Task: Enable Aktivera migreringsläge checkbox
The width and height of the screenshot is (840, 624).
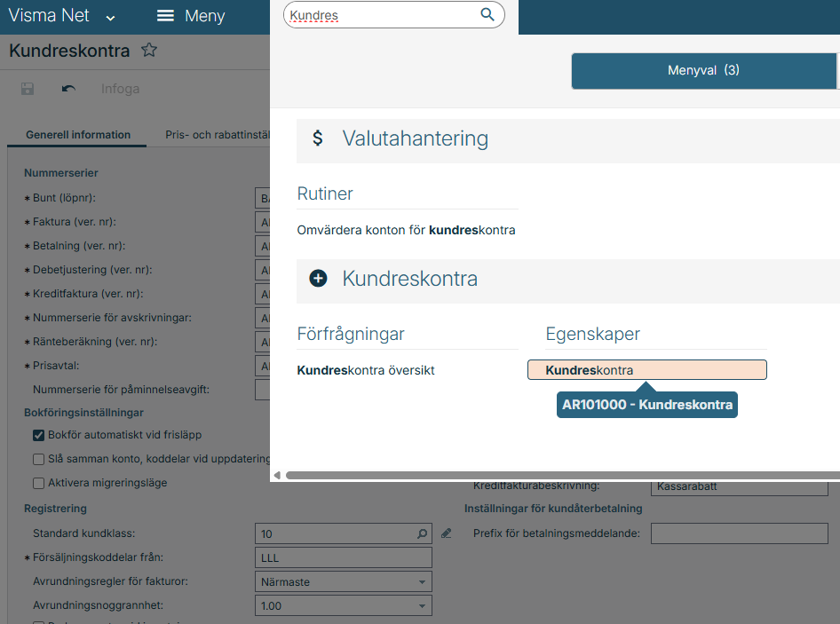Action: 38,483
